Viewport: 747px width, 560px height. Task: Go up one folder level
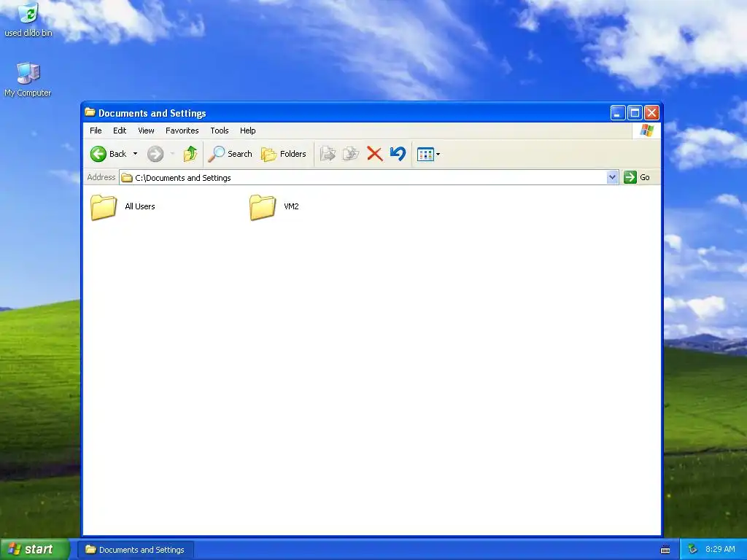(190, 154)
